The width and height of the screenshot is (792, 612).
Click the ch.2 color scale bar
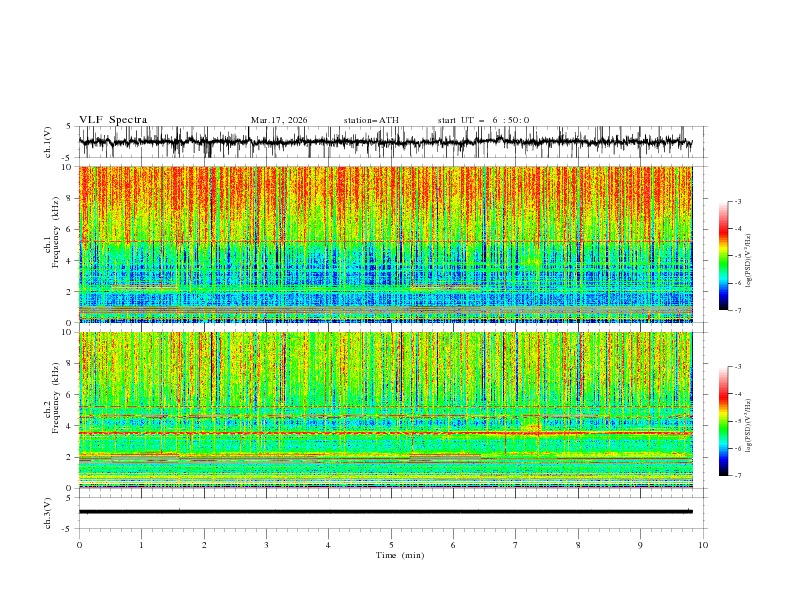[723, 421]
